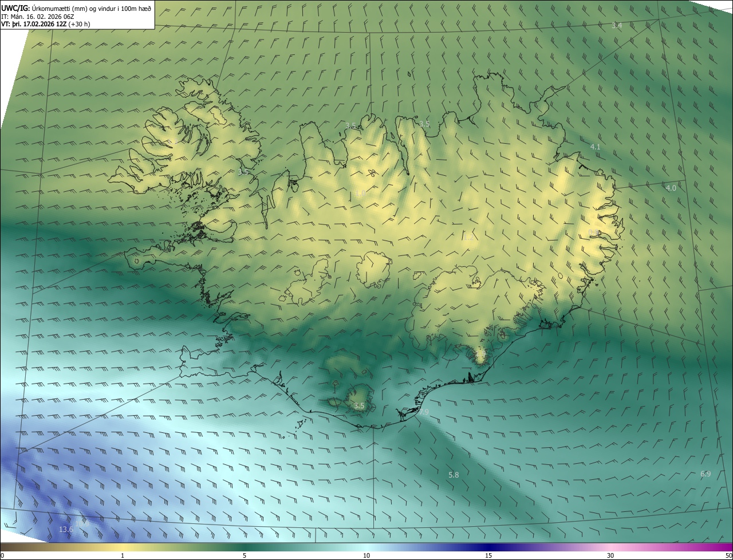Click the 0 tick on the colour scale

tap(2, 555)
